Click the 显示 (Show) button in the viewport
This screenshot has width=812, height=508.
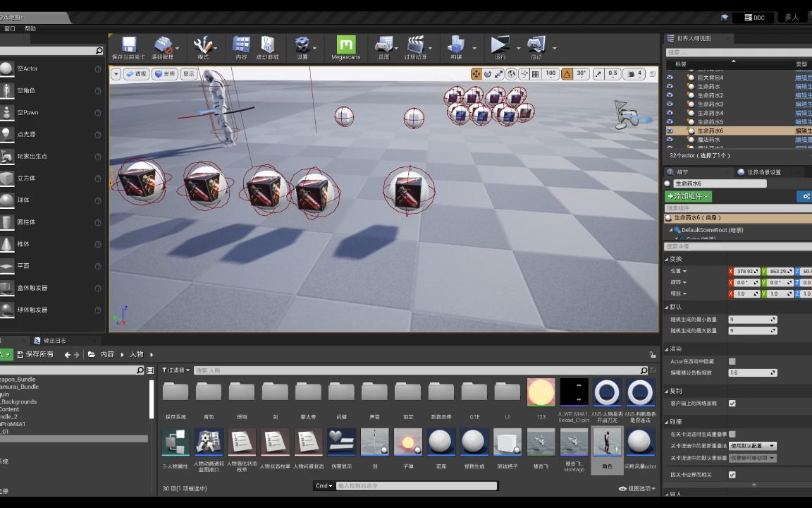coord(187,73)
